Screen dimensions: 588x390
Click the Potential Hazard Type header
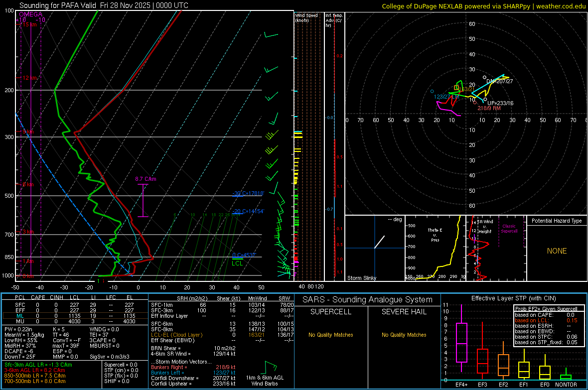[x=557, y=221]
